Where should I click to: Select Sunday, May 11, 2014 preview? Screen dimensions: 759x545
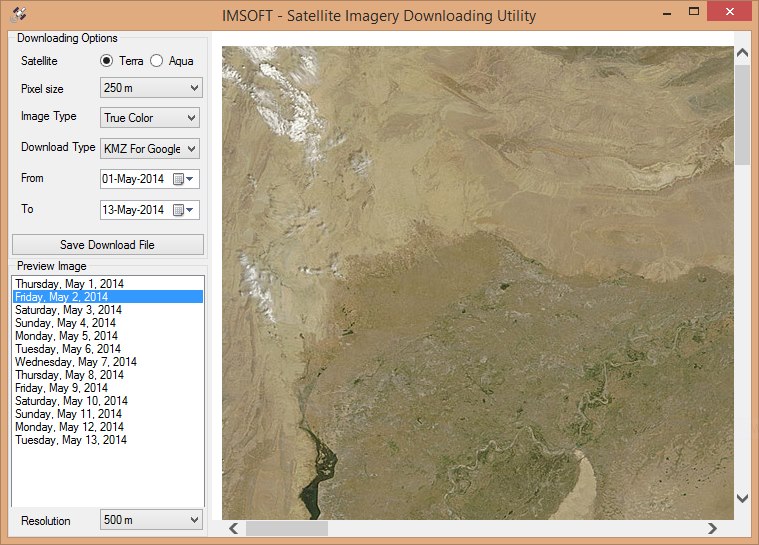tap(107, 414)
